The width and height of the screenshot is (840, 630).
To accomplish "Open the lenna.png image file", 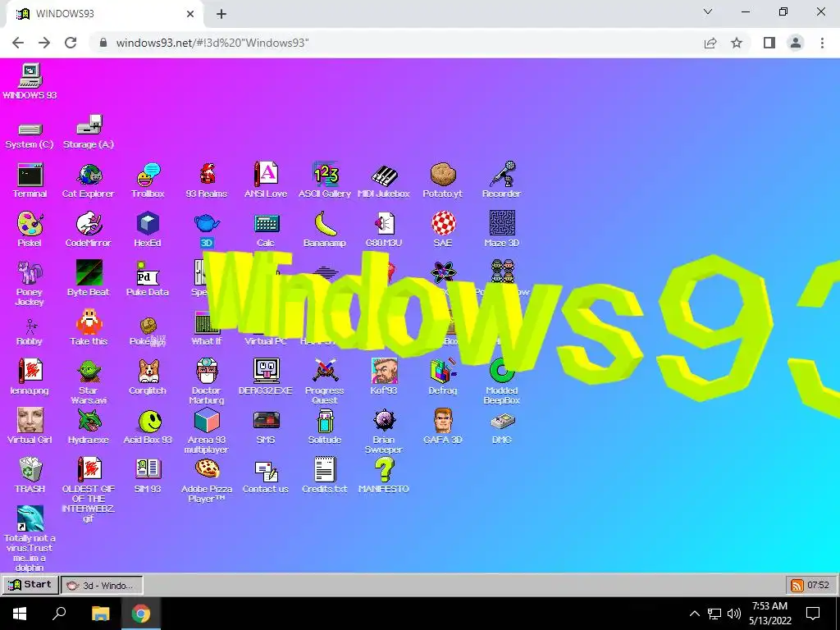I will point(30,371).
